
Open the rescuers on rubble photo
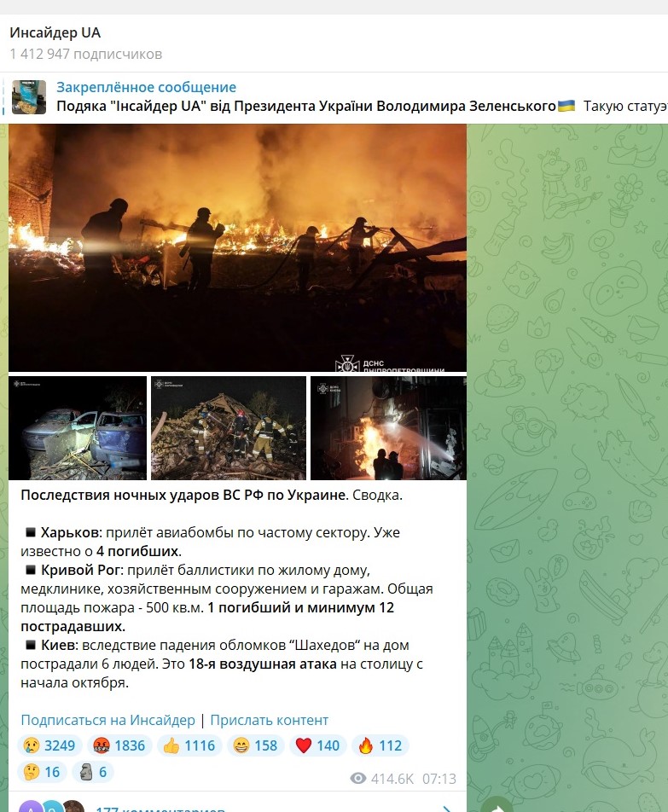(x=229, y=428)
